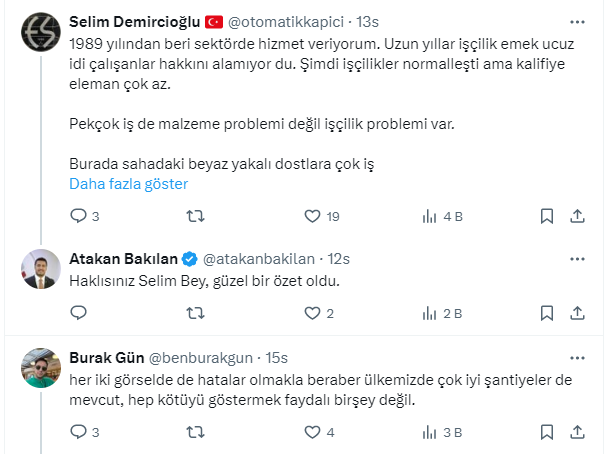Bookmark Burak Gün's reply
The image size is (607, 454).
546,433
